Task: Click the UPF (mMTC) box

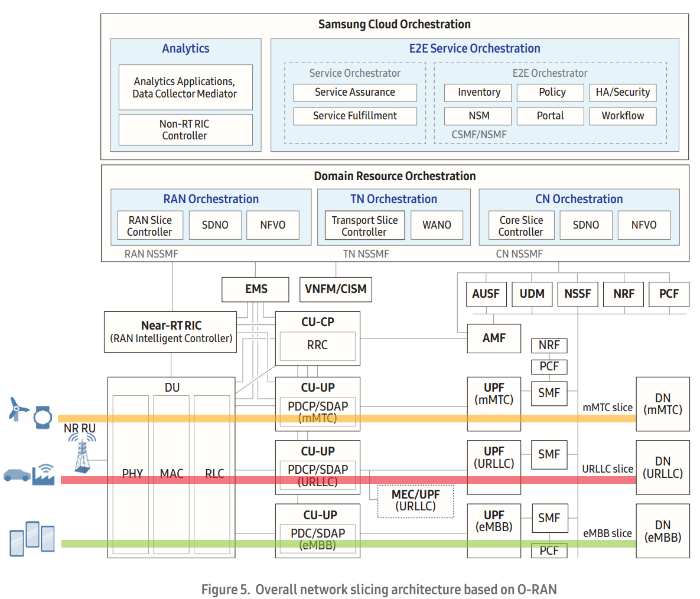Action: point(494,404)
